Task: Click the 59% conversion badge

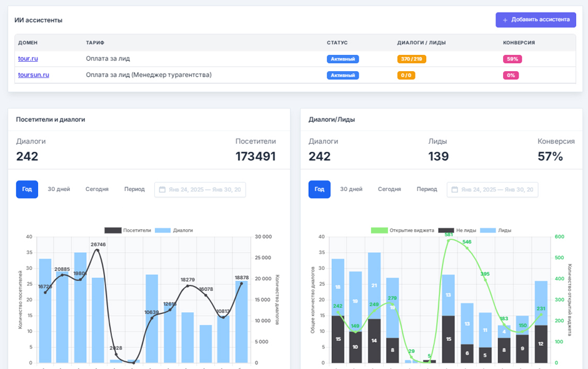Action: tap(512, 59)
